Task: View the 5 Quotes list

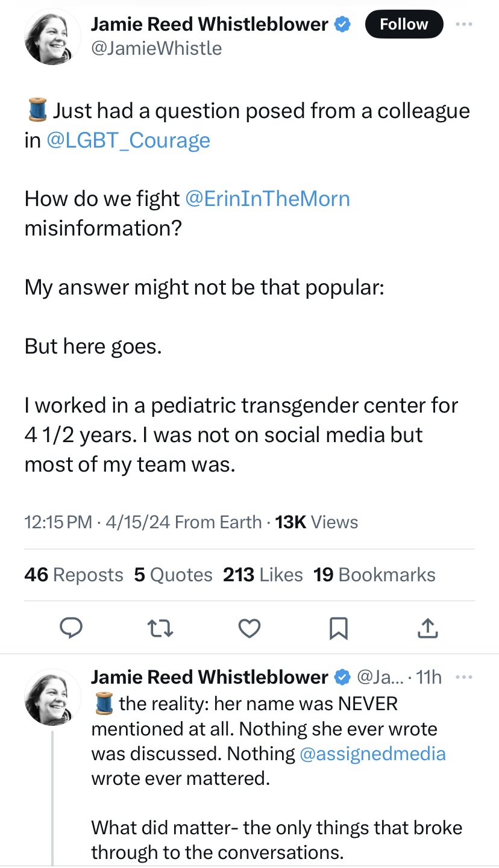Action: 173,575
